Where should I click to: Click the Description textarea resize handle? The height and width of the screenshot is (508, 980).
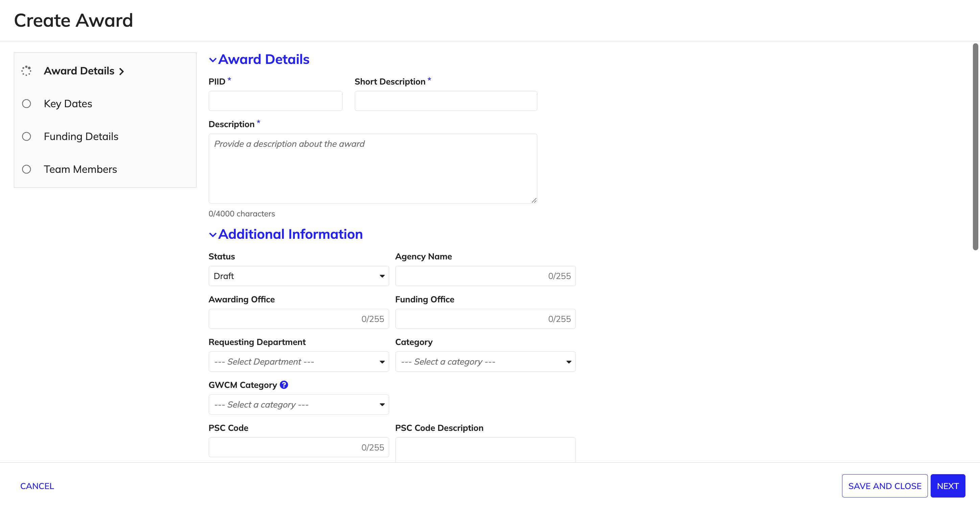[x=534, y=200]
